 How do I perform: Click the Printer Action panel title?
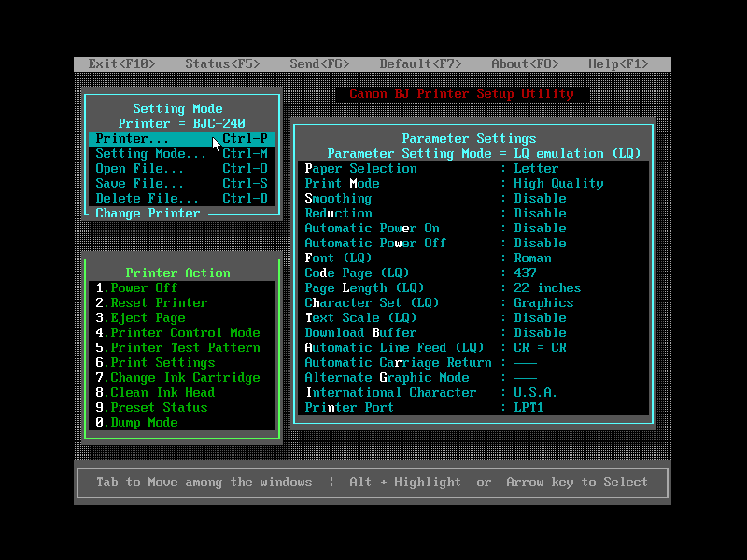[177, 273]
